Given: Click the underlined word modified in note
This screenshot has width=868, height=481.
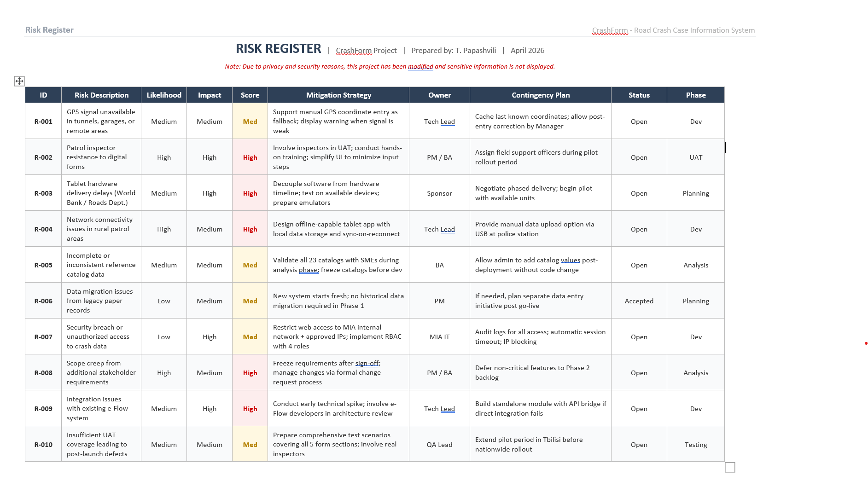Looking at the screenshot, I should [420, 67].
